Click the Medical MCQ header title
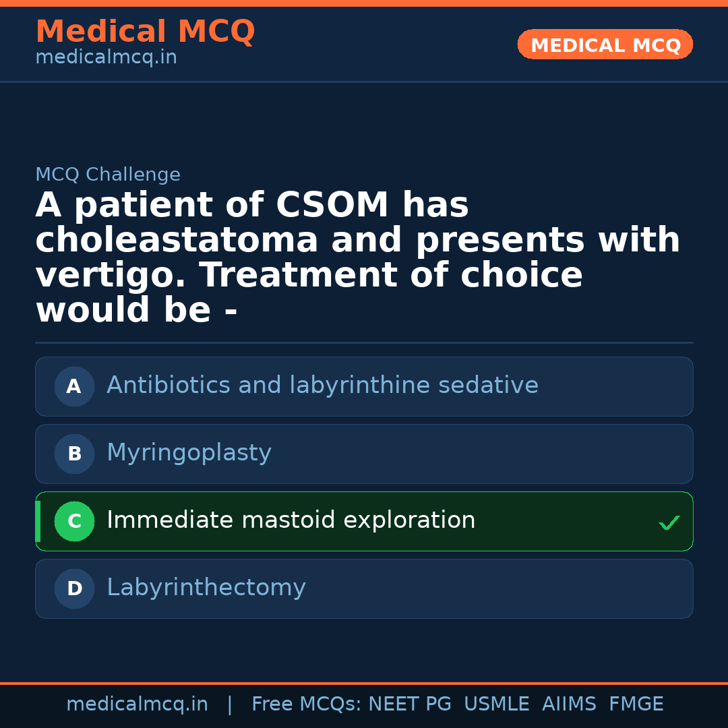 (145, 32)
